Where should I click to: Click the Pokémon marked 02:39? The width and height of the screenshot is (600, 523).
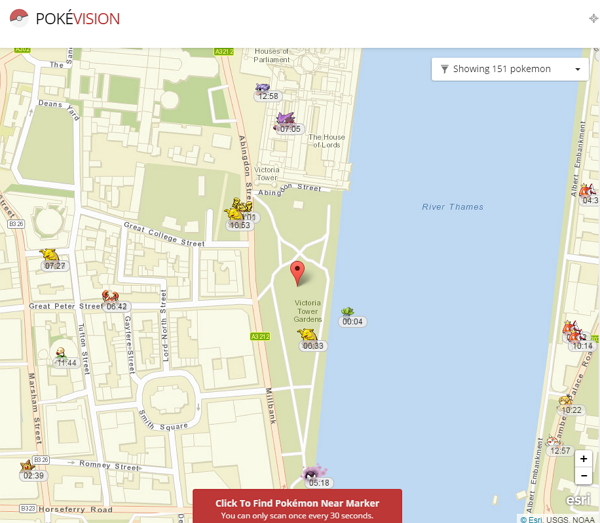coord(28,466)
